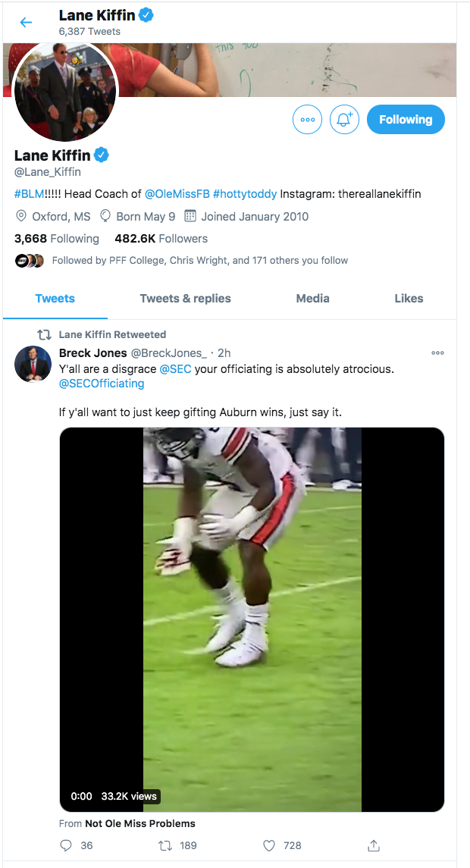View Lane Kiffin's 482.6K Followers
The image size is (470, 868).
(x=163, y=238)
